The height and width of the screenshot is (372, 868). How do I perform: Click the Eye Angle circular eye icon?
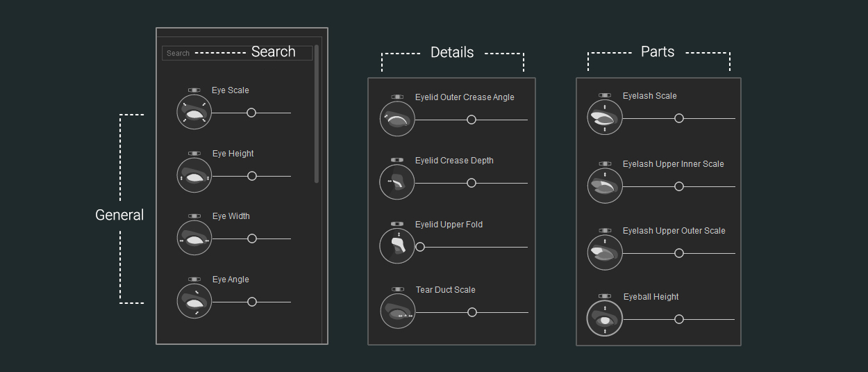[194, 302]
